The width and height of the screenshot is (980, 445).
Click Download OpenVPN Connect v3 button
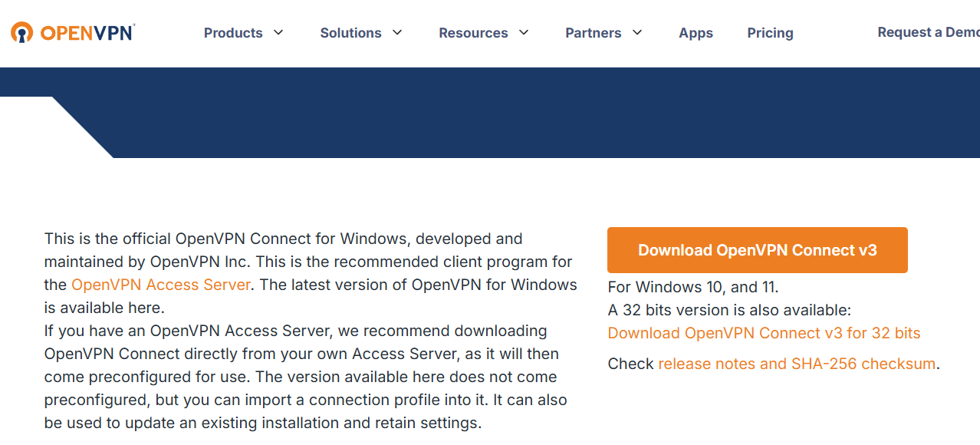point(758,250)
